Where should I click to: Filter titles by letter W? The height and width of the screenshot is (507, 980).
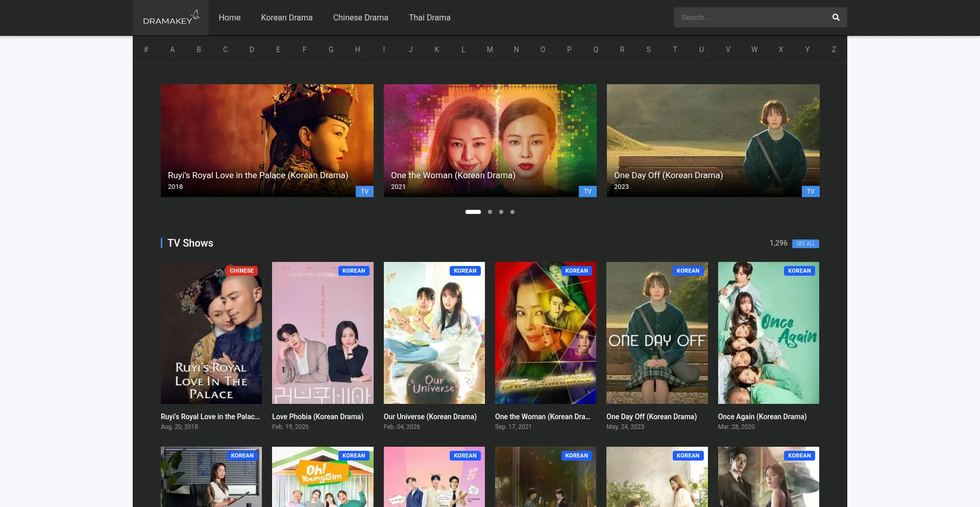[754, 50]
